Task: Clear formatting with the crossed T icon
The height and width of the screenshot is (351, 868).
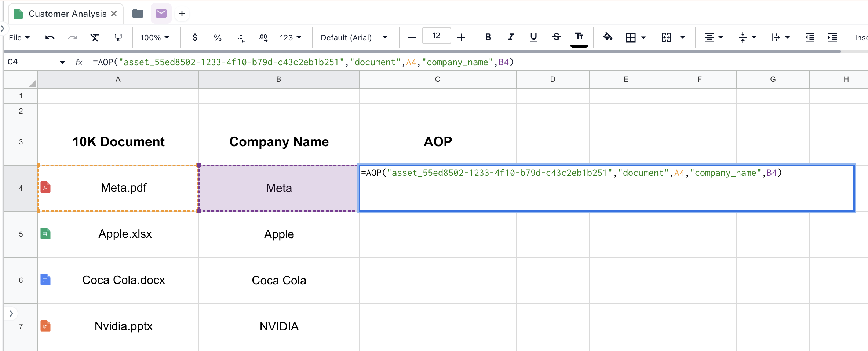Action: coord(95,37)
